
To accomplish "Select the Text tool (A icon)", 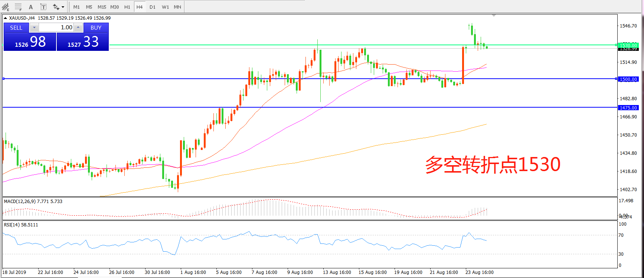I will point(31,7).
